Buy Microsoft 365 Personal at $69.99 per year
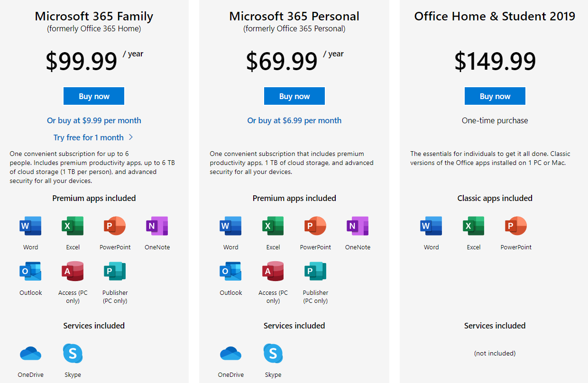Image resolution: width=588 pixels, height=383 pixels. click(294, 96)
